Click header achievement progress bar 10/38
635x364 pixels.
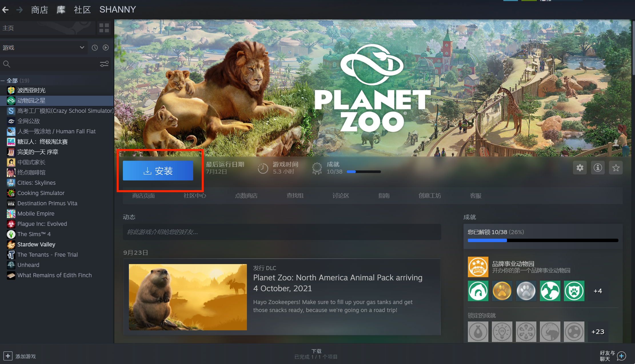coord(364,172)
